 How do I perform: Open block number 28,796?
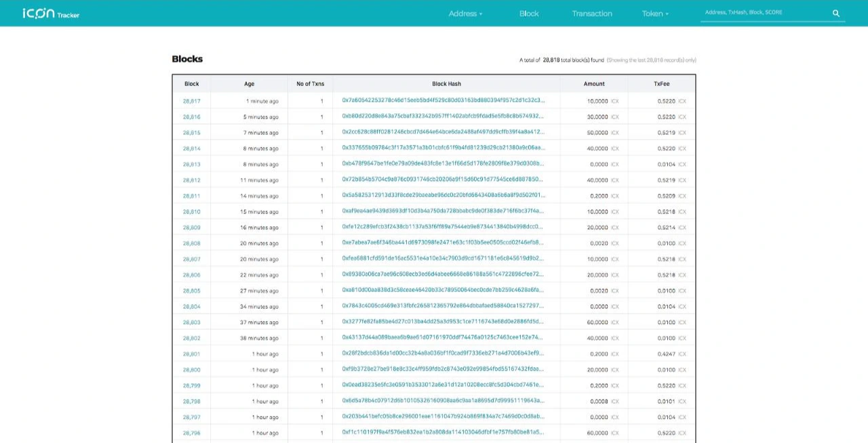click(191, 433)
